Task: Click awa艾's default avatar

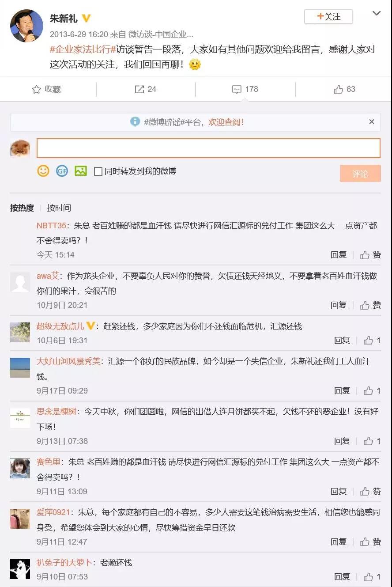Action: pyautogui.click(x=20, y=282)
